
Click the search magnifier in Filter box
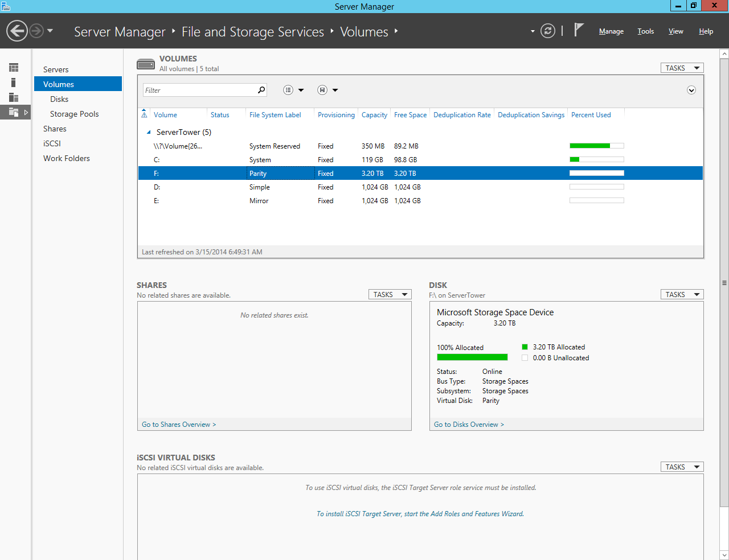(261, 90)
